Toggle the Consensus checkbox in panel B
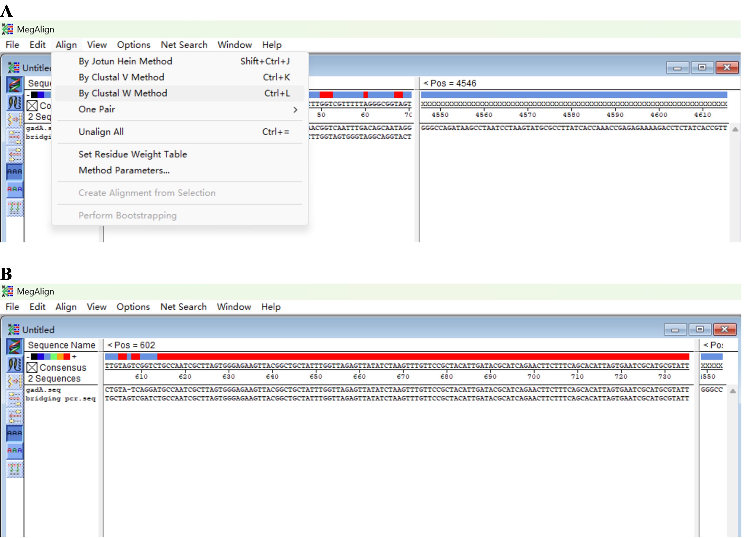The height and width of the screenshot is (538, 756). 32,367
